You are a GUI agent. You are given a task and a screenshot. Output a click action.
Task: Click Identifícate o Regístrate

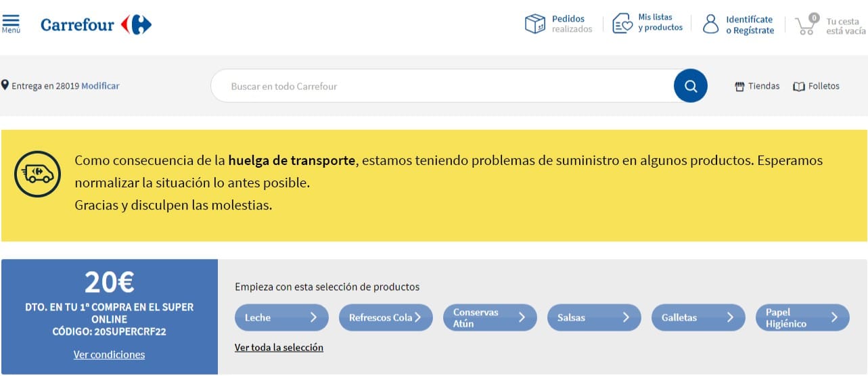[750, 25]
